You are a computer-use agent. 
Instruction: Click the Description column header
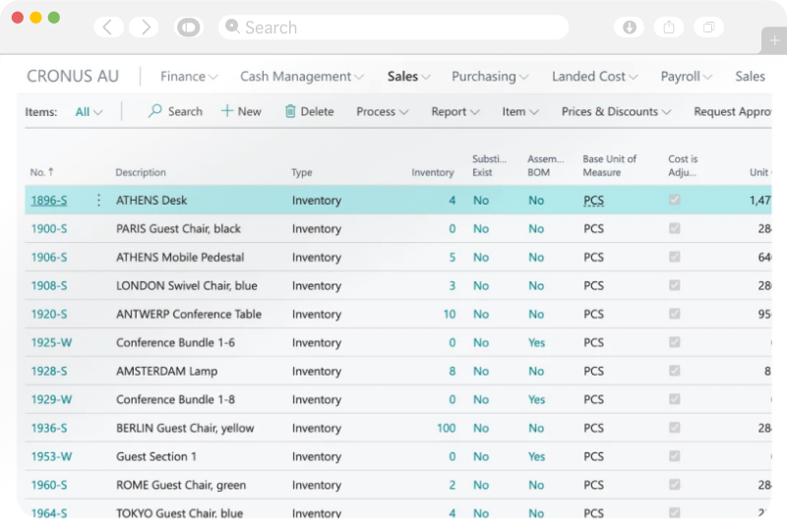click(141, 172)
